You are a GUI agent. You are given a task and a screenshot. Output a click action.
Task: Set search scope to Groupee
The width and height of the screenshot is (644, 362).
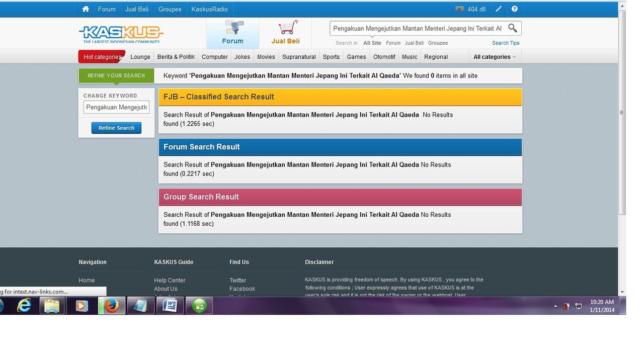(438, 43)
